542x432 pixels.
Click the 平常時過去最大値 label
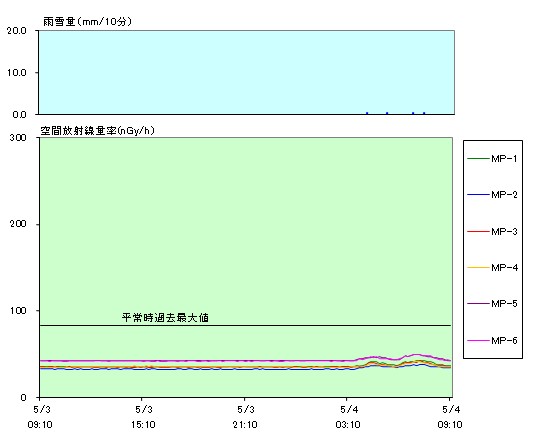click(x=165, y=318)
